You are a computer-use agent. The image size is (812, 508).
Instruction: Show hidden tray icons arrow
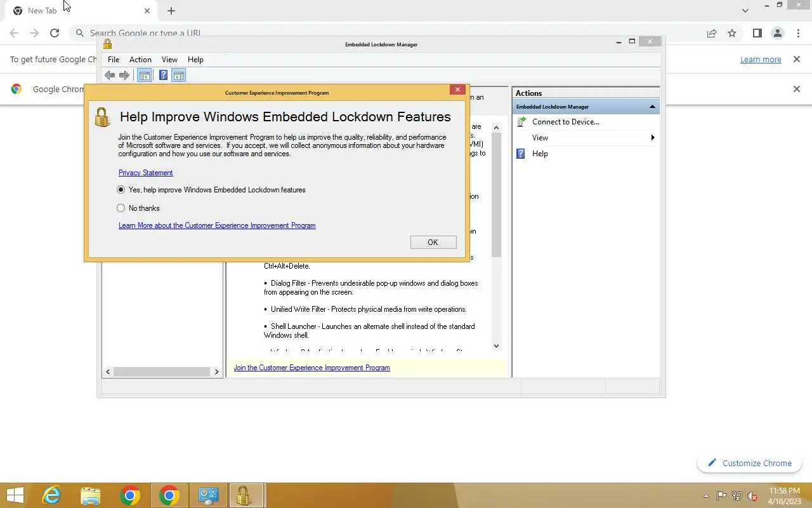tap(707, 497)
